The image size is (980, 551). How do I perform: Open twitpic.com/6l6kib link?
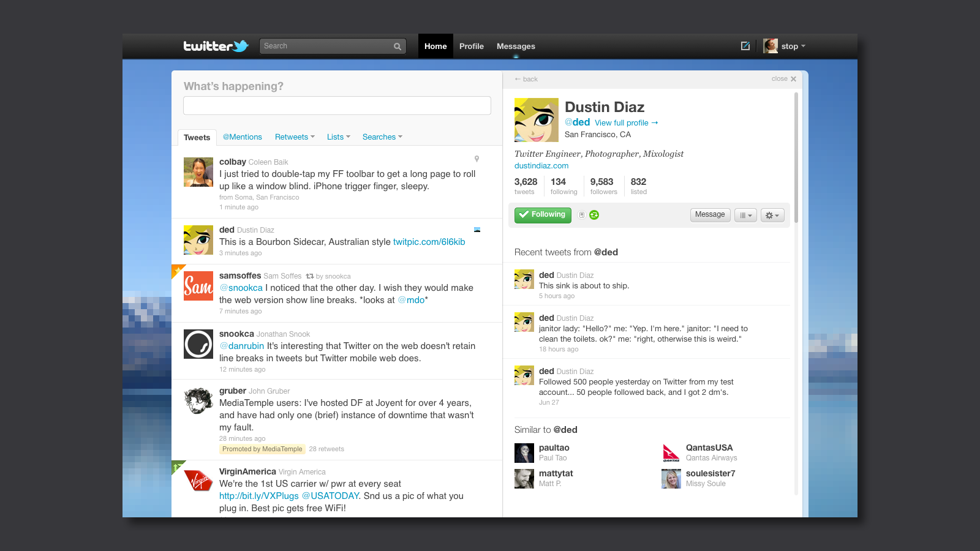429,242
